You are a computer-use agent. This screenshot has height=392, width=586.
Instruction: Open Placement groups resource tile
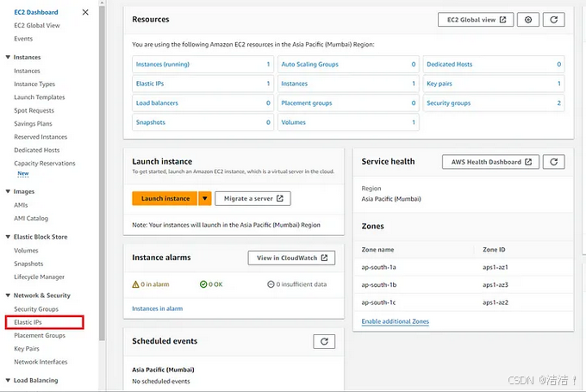(x=348, y=103)
